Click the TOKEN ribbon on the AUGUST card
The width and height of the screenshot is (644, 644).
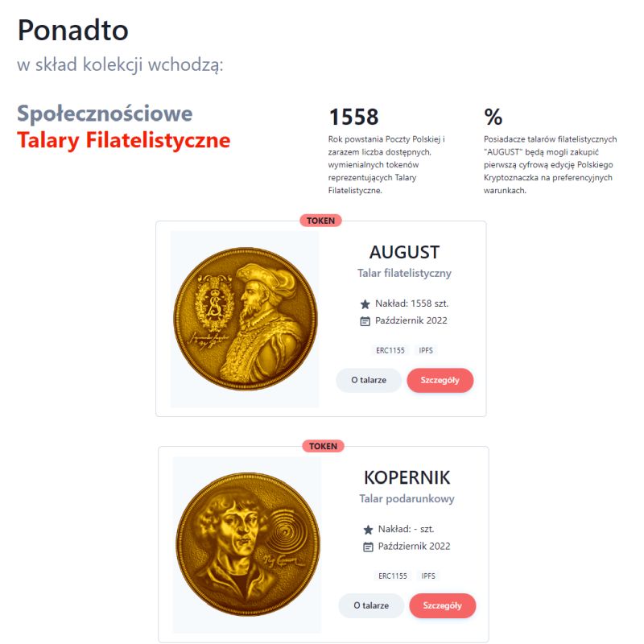tap(321, 219)
